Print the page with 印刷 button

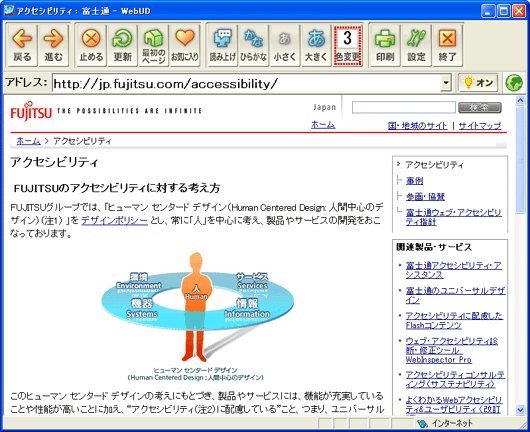385,45
